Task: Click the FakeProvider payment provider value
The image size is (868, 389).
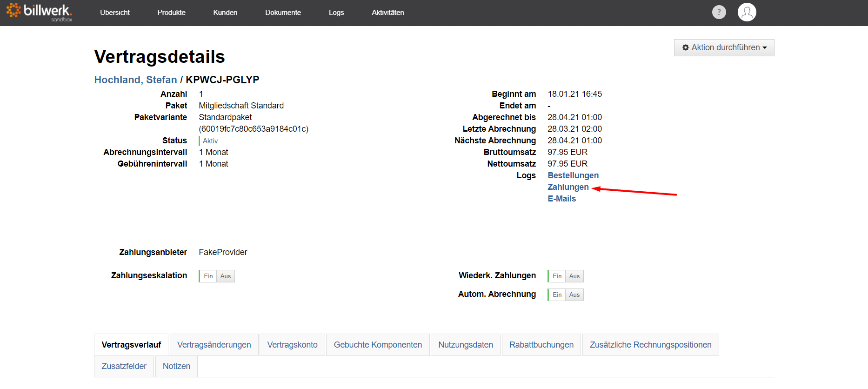Action: point(223,252)
